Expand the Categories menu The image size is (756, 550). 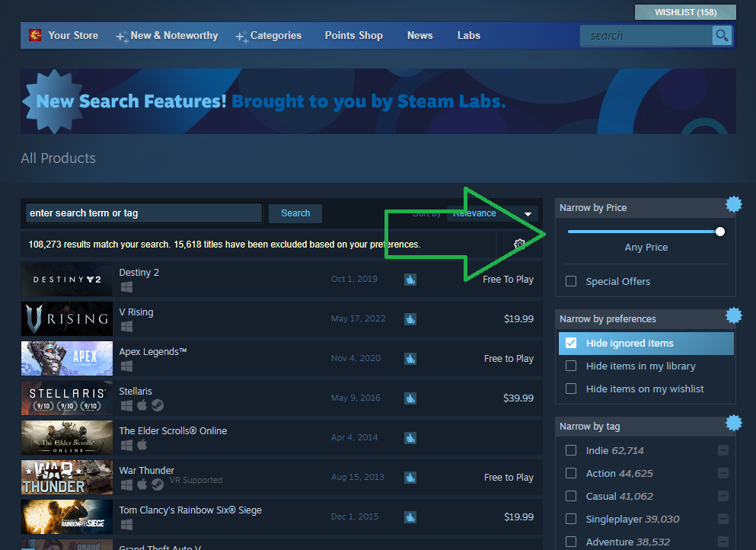point(269,35)
